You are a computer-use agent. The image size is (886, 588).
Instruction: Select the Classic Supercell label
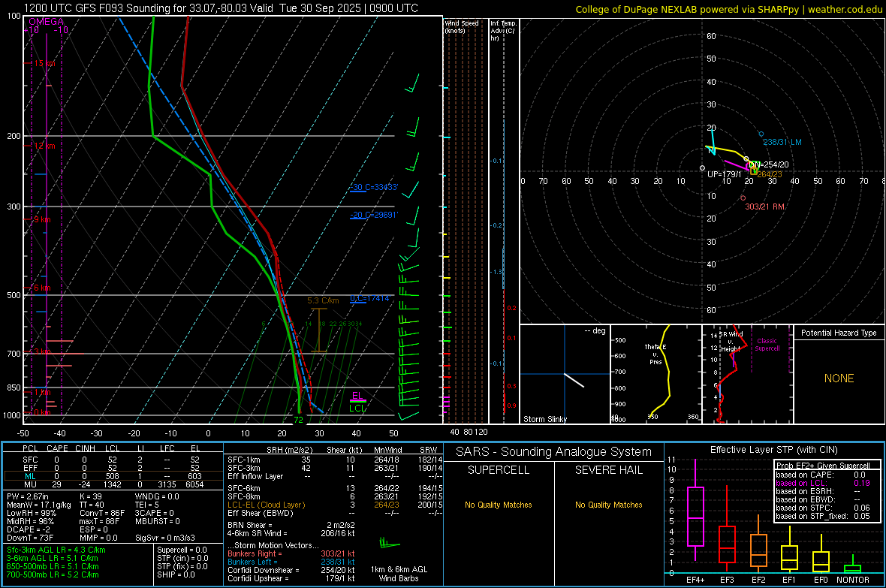pos(767,345)
